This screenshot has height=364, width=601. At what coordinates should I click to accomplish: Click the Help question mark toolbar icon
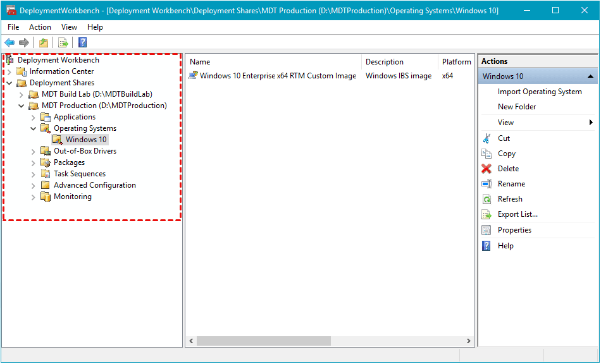click(82, 42)
